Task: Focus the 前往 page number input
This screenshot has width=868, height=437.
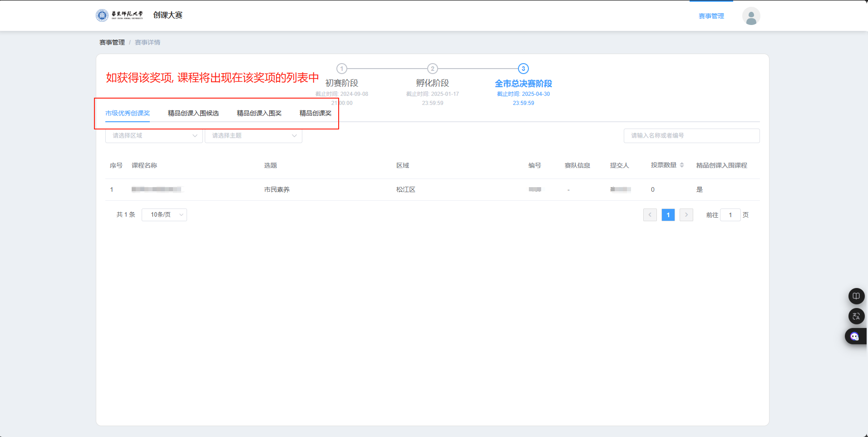Action: pos(730,215)
